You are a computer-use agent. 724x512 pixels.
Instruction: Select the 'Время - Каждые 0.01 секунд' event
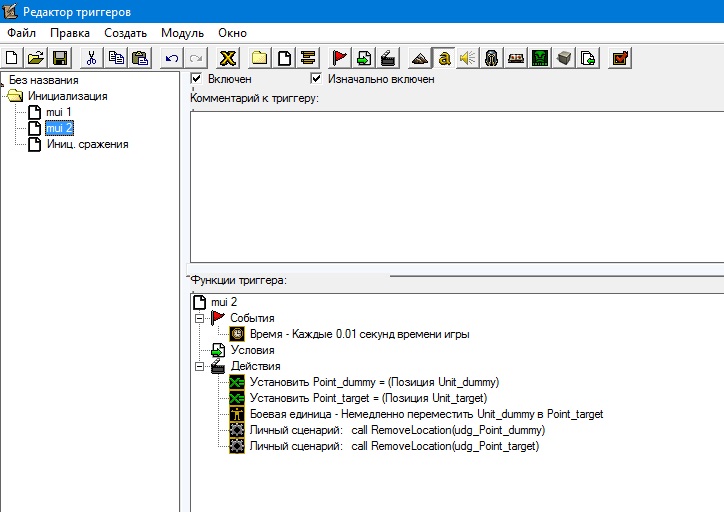(x=360, y=334)
